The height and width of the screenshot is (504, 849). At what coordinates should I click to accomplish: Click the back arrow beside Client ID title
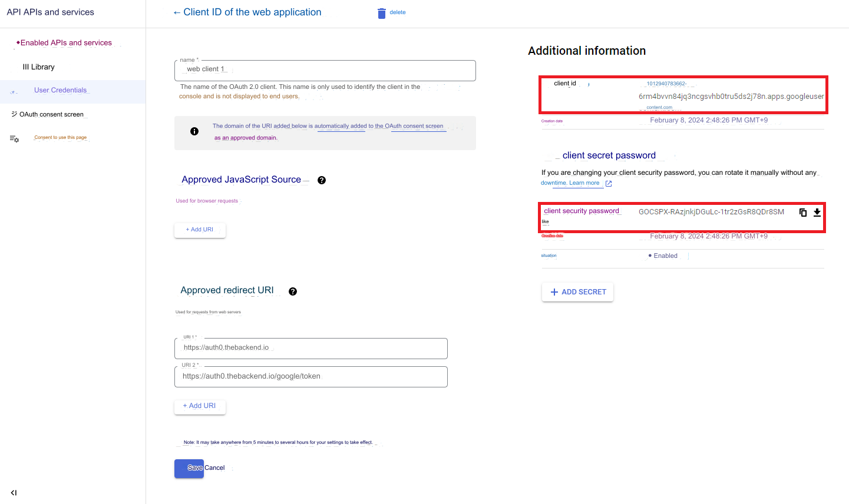pos(177,12)
